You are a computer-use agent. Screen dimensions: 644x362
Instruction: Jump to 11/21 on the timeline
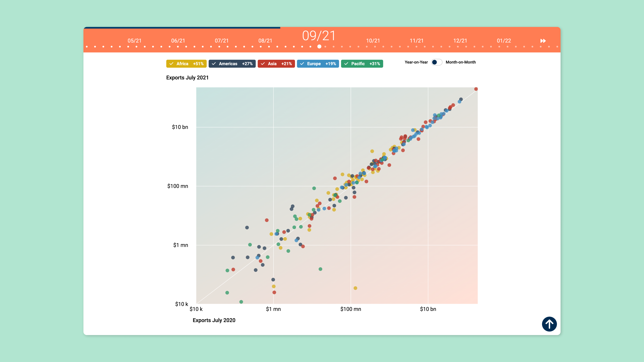point(416,41)
